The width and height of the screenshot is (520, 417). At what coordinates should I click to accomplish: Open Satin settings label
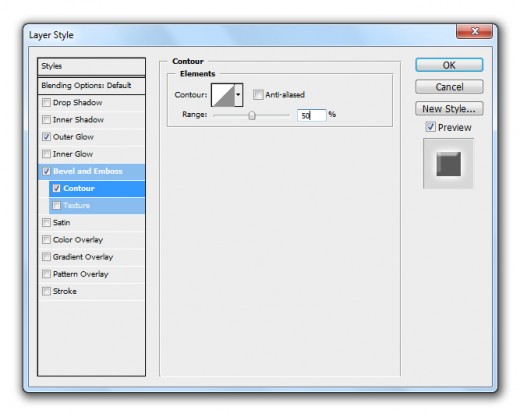[62, 223]
